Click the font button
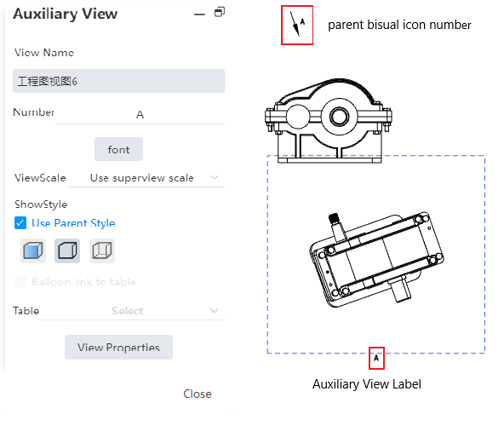 point(118,149)
